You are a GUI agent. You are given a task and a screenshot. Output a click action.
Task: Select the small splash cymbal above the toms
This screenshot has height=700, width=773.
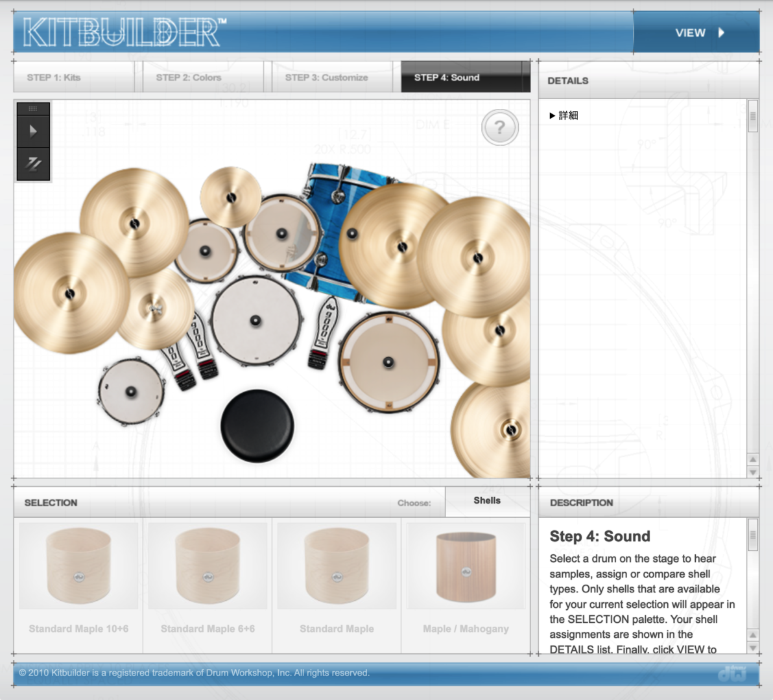tap(231, 198)
